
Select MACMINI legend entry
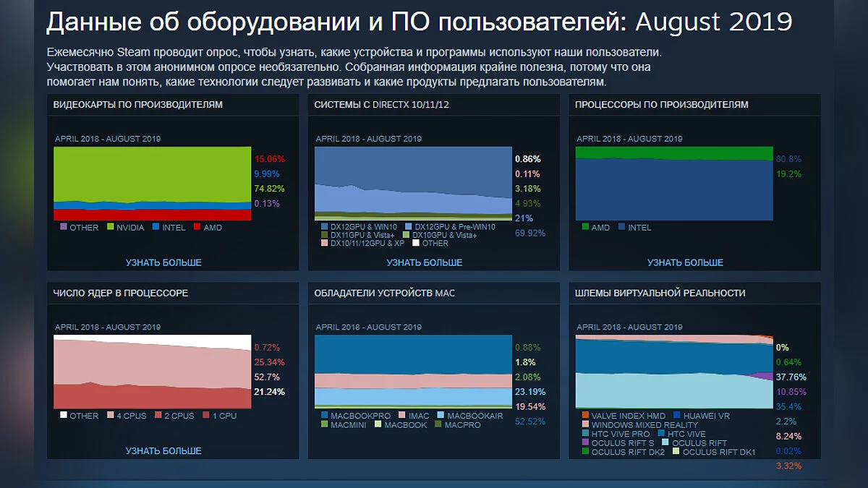pos(344,424)
